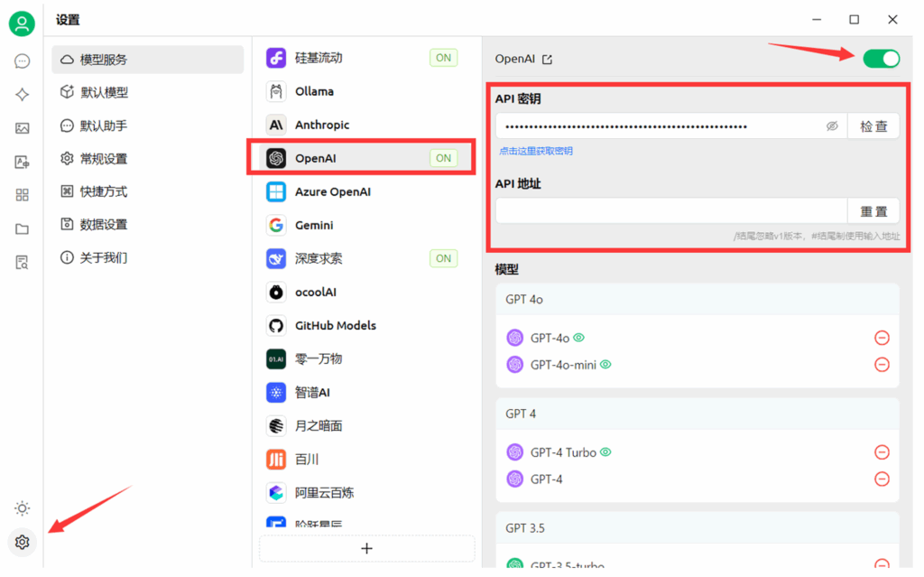Click the 重置 button for API address
Screen dimensions: 924x577
click(x=873, y=211)
